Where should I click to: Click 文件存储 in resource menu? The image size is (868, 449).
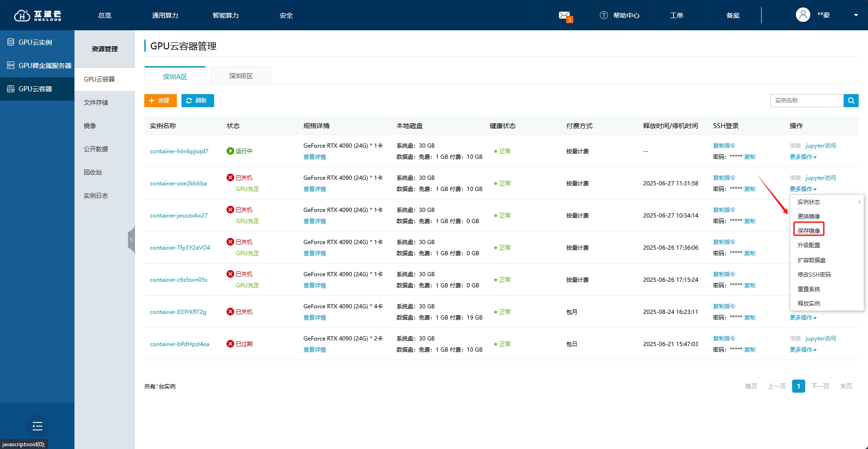(96, 102)
